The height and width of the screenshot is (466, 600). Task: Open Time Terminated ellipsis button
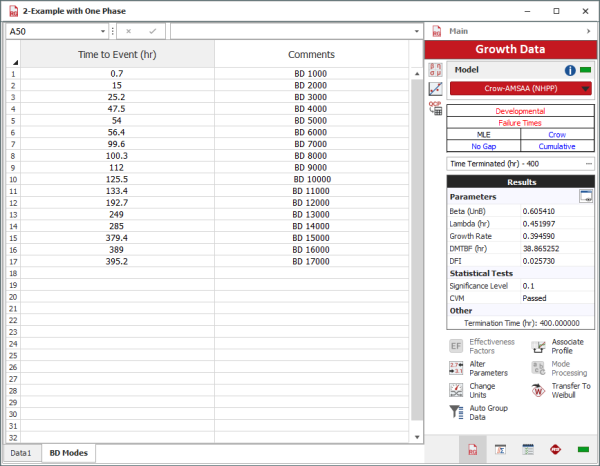(x=588, y=163)
